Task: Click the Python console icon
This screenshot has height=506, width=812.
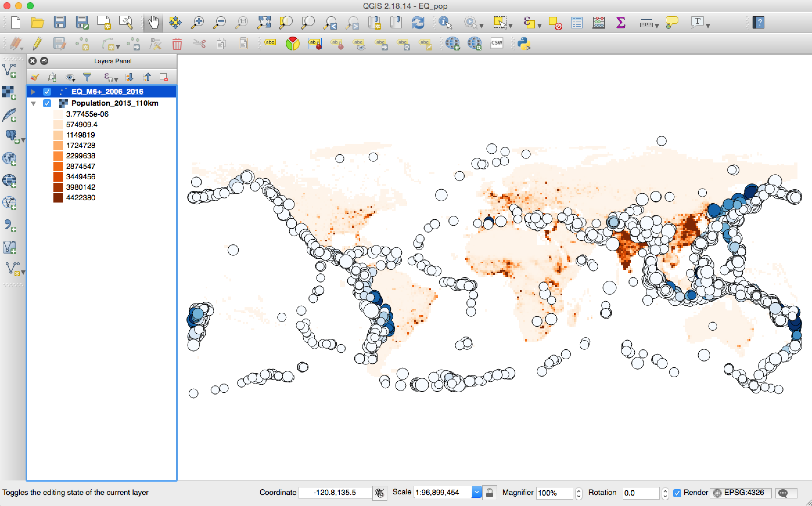Action: (x=524, y=44)
